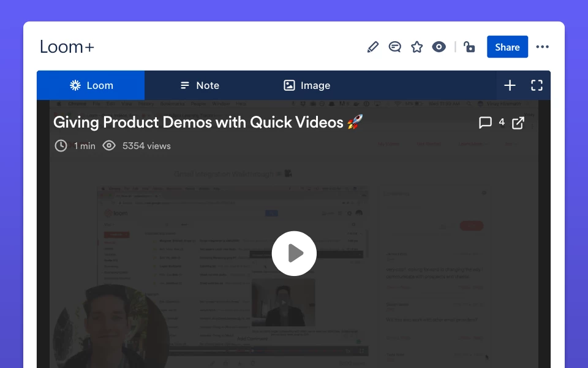Click the pencil edit icon
The width and height of the screenshot is (588, 368).
point(373,47)
